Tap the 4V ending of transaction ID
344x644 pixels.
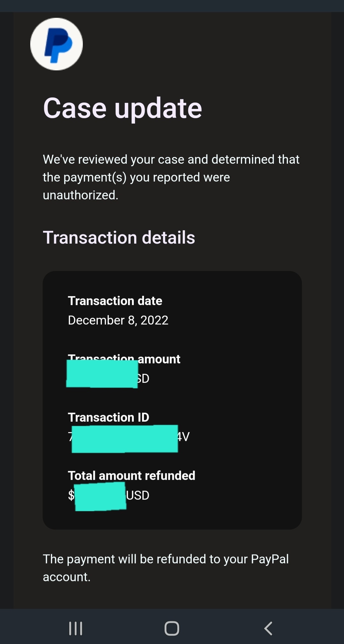[x=183, y=437]
